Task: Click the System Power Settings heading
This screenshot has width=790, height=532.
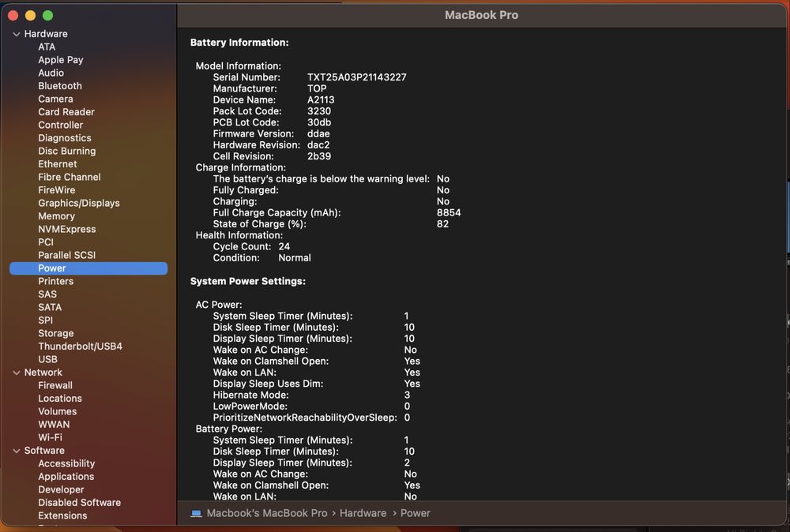Action: point(248,281)
